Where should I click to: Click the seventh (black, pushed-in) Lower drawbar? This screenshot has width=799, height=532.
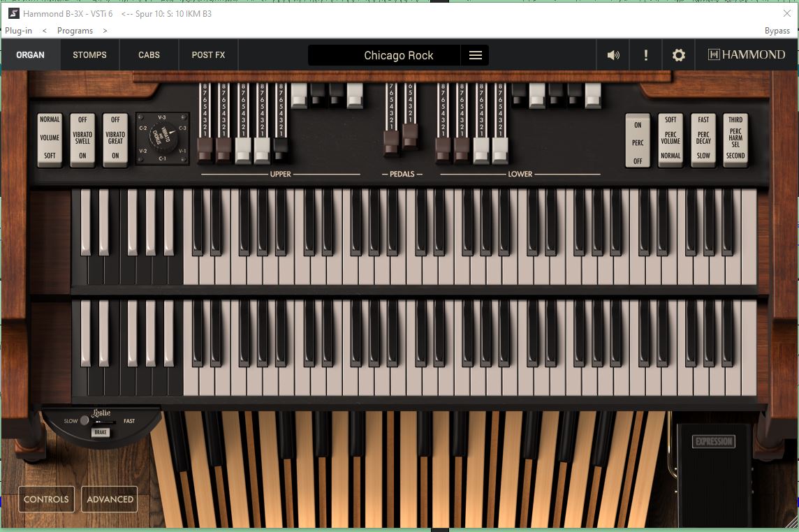coord(556,95)
